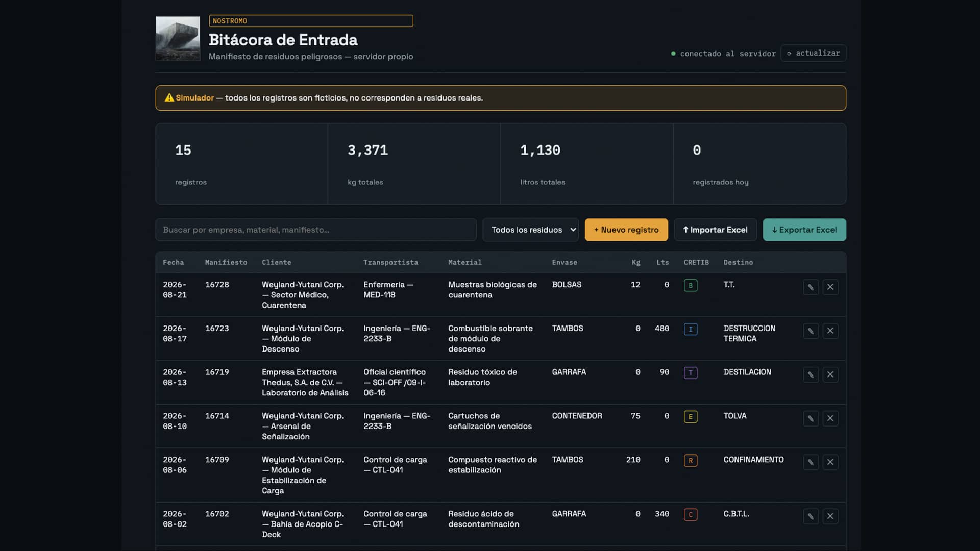The image size is (980, 551).
Task: Click destination TOLVA cell
Action: pyautogui.click(x=735, y=416)
